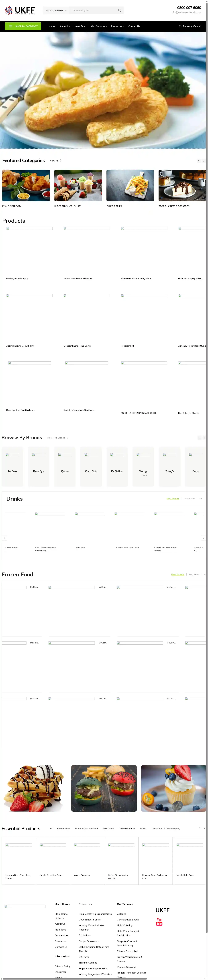Click the search magnifier icon
Viewport: 208px width, 980px height.
(119, 10)
